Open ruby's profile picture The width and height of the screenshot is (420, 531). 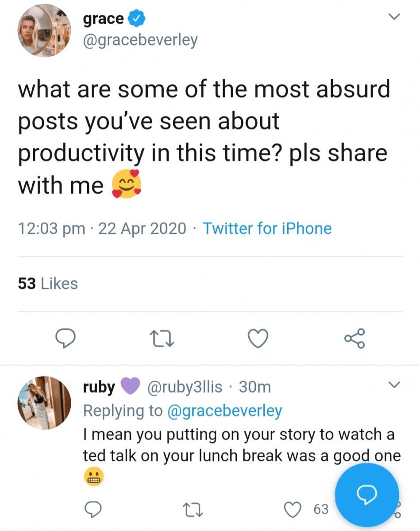pyautogui.click(x=44, y=403)
